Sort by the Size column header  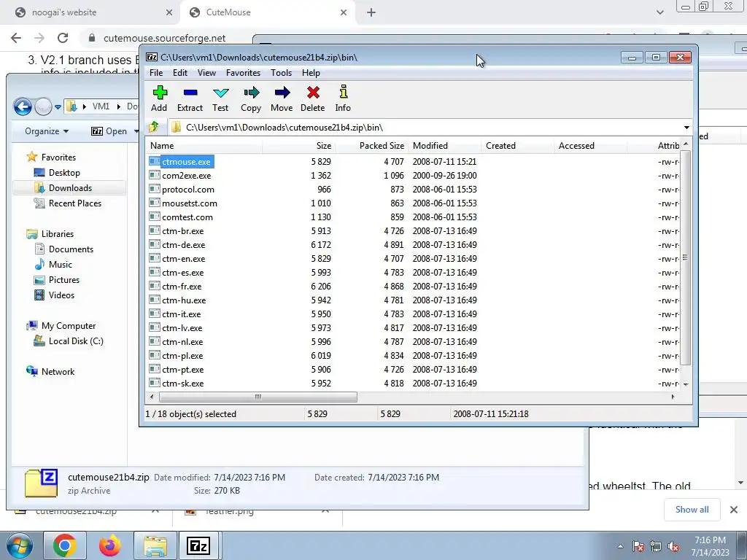[x=298, y=146]
